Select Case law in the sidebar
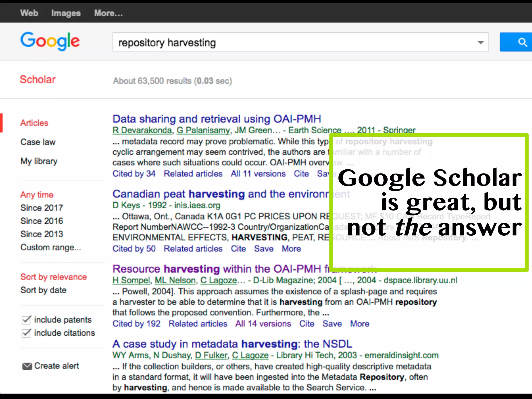Screen dimensions: 532x399 38,142
